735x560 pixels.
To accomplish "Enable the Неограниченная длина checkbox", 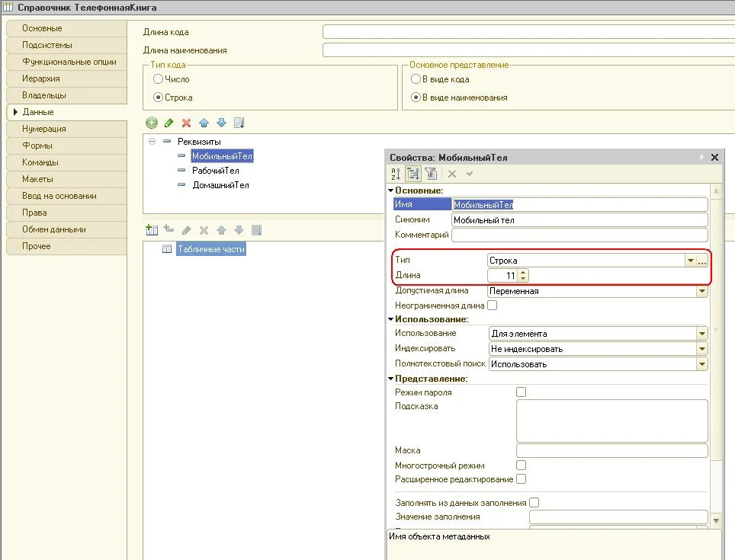I will tap(492, 306).
